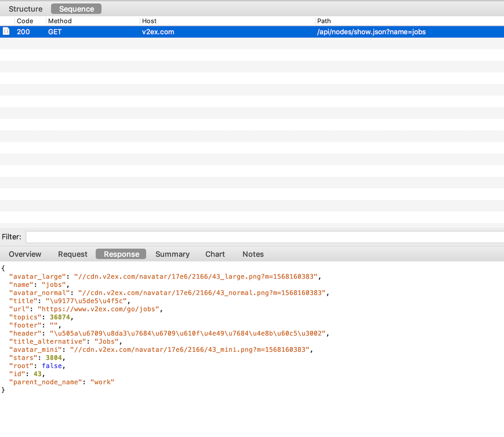
Task: Open the Notes tab
Action: tap(253, 254)
